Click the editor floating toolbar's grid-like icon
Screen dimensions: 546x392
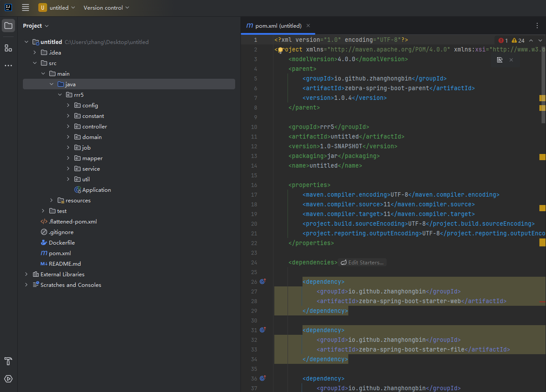click(x=500, y=60)
